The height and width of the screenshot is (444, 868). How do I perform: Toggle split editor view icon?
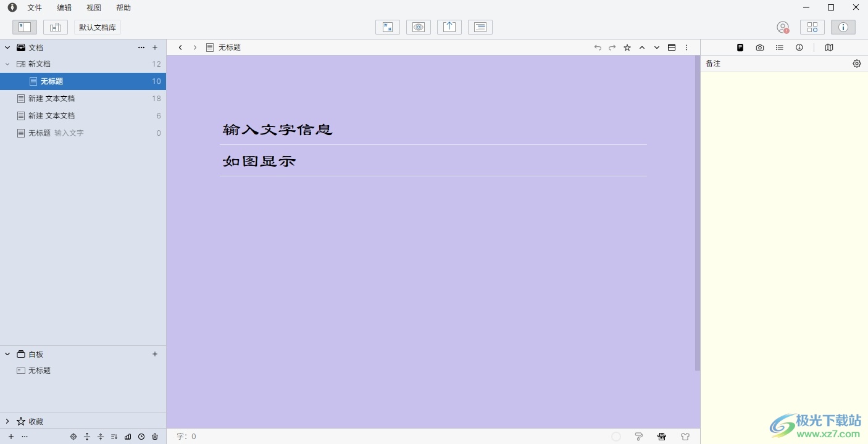pos(672,47)
